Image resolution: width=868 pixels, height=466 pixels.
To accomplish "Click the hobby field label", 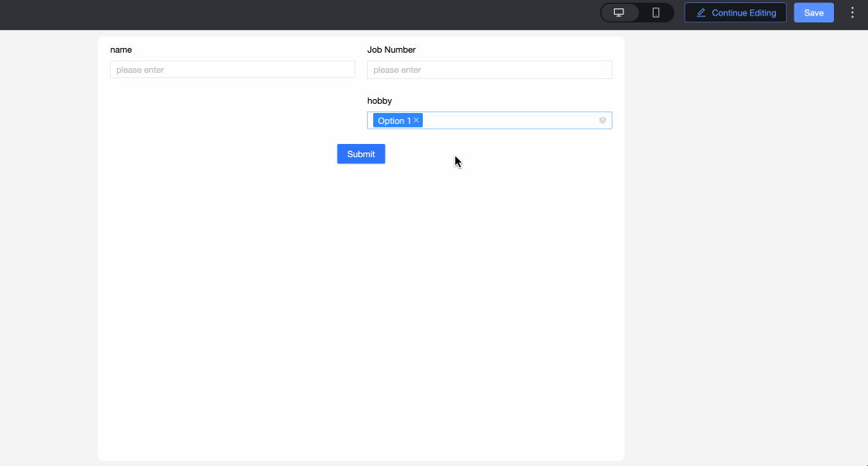I will (x=379, y=101).
